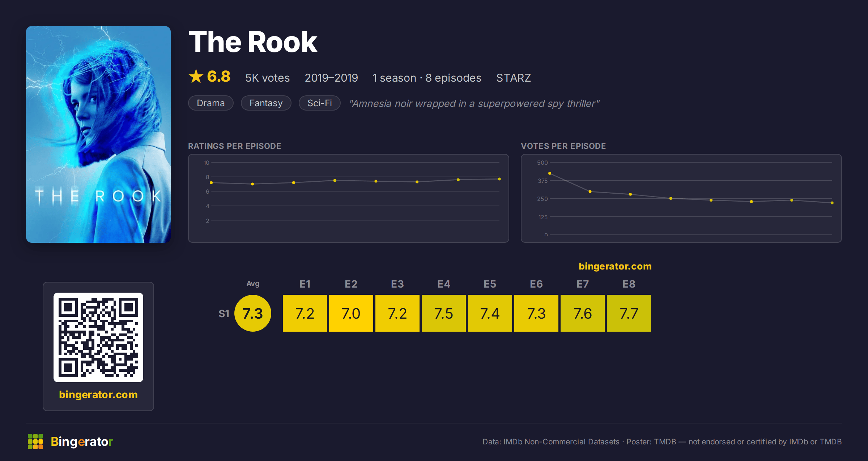868x461 pixels.
Task: Click first data point in votes chart
Action: coord(550,173)
